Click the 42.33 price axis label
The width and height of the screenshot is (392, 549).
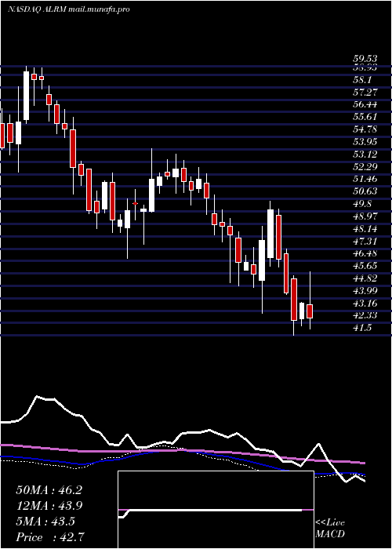pyautogui.click(x=365, y=315)
